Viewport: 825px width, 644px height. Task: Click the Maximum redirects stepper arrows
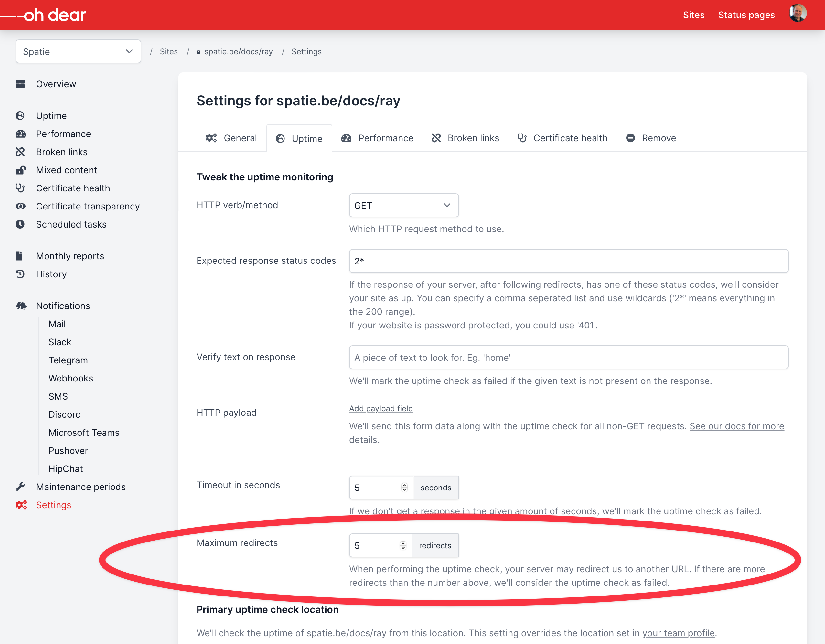[403, 545]
